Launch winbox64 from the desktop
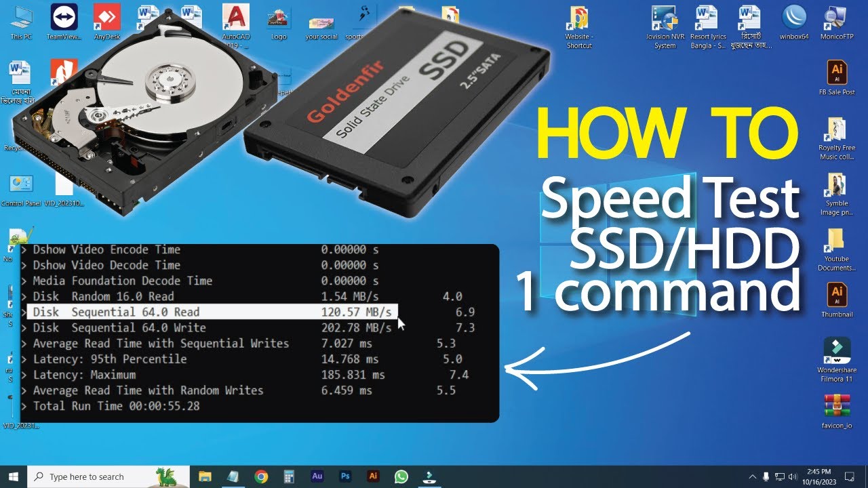 [794, 22]
